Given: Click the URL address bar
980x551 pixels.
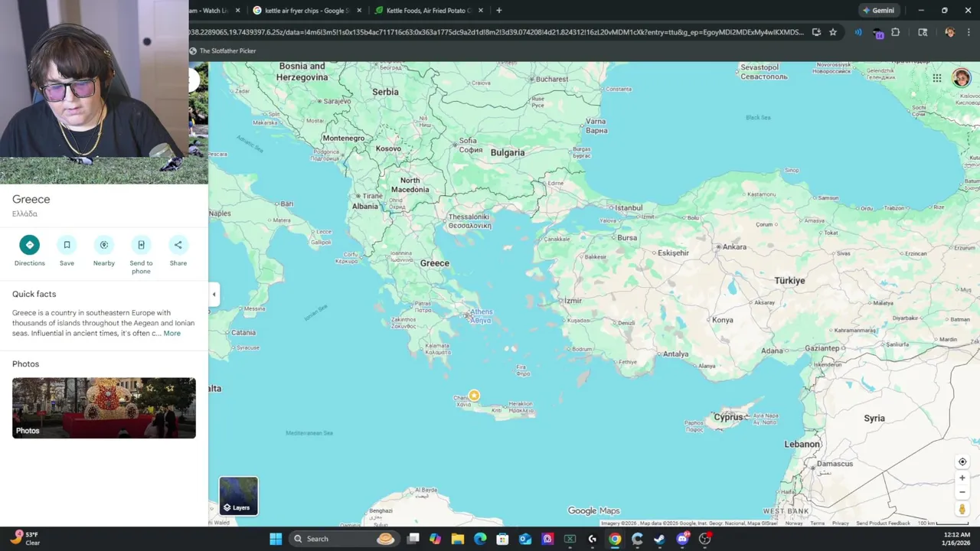Looking at the screenshot, I should [x=496, y=32].
